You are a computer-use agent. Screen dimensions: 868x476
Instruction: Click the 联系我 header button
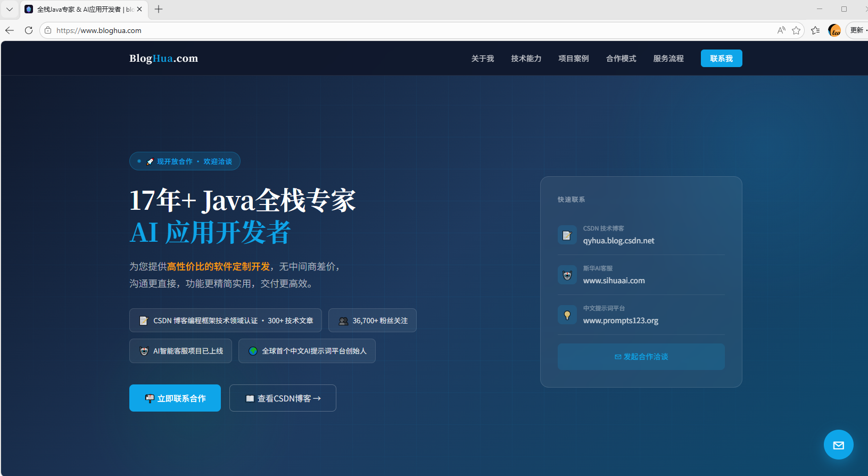click(721, 58)
